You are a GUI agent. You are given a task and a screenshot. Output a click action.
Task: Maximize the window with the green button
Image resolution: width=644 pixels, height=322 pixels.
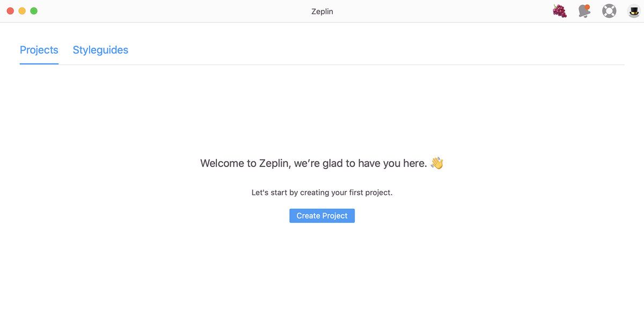point(34,11)
